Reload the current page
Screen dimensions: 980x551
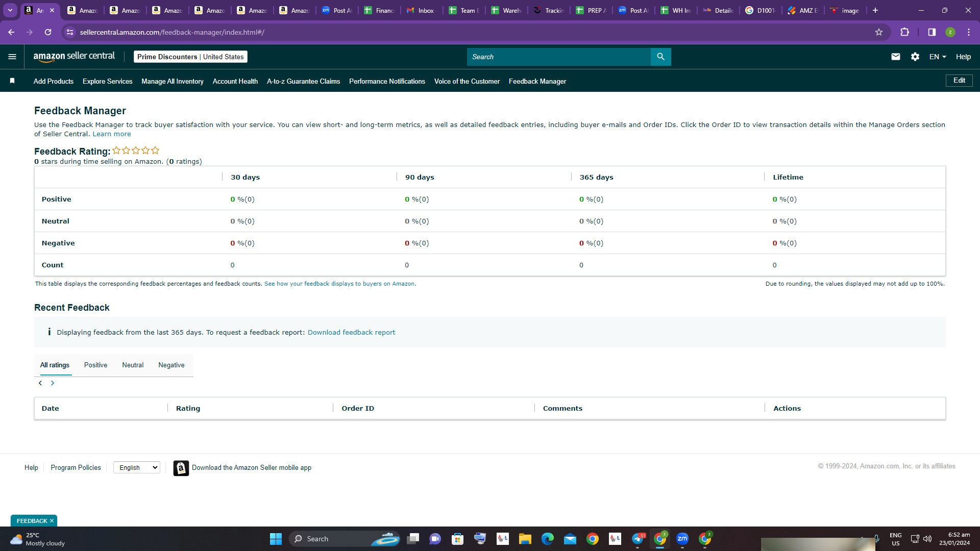pos(48,32)
